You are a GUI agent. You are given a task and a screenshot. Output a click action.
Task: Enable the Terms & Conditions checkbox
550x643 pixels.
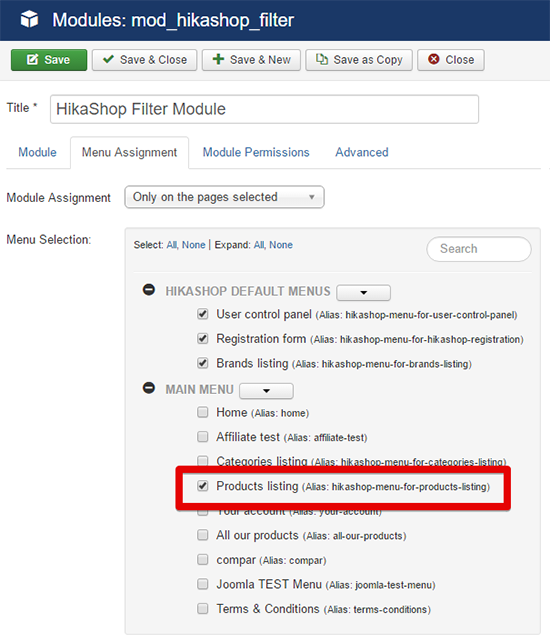click(203, 608)
